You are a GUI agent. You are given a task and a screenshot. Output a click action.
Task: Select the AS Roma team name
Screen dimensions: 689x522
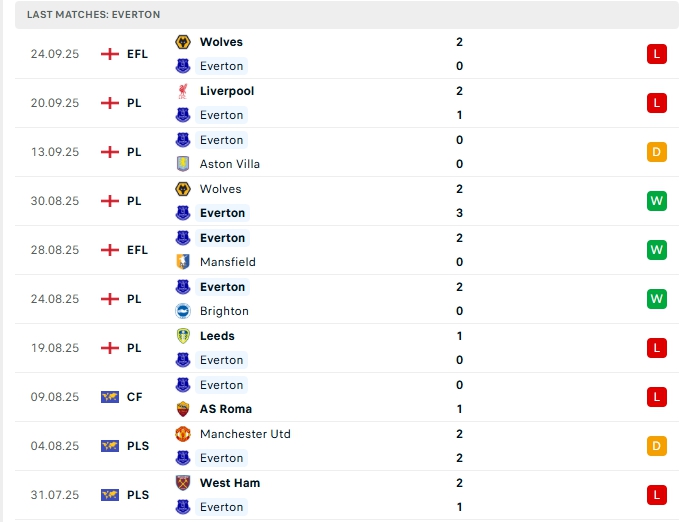226,409
